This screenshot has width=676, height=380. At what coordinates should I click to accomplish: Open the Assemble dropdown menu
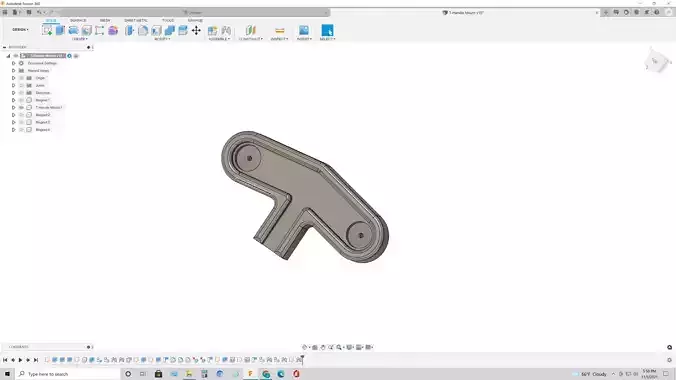(x=219, y=39)
